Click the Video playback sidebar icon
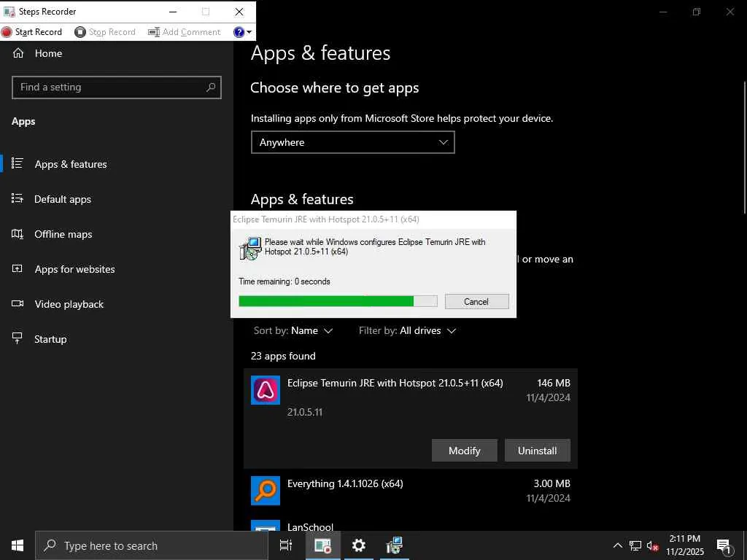Image resolution: width=747 pixels, height=560 pixels. click(18, 303)
